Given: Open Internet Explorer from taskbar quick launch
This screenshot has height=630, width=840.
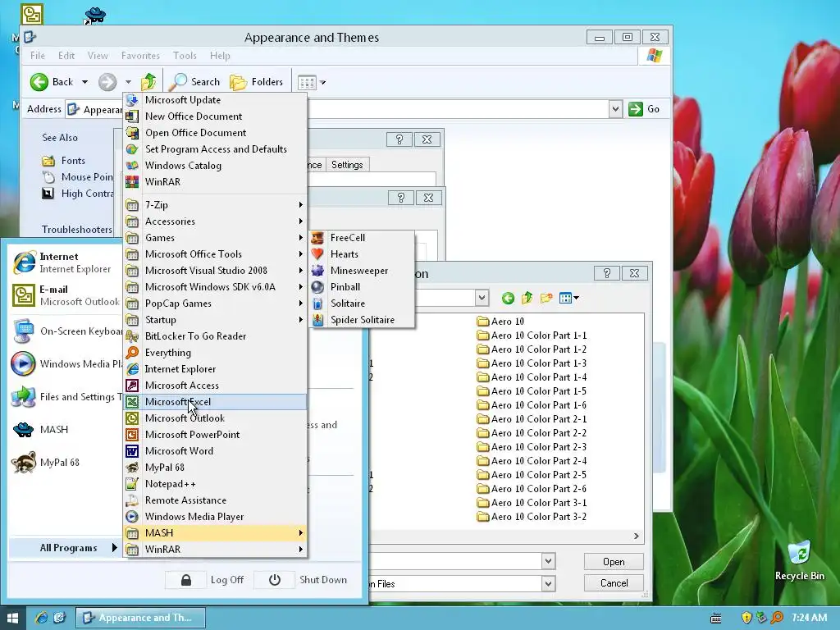Looking at the screenshot, I should pos(41,618).
